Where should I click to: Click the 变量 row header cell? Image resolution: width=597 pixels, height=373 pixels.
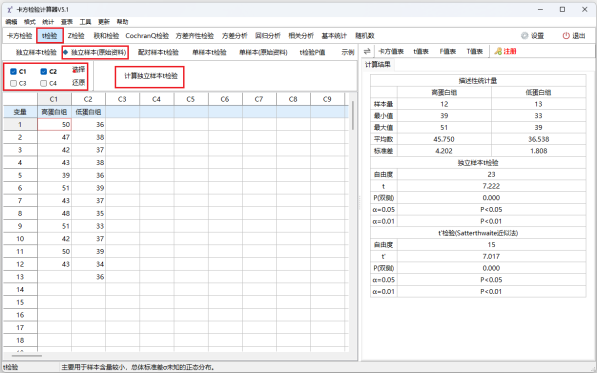20,112
